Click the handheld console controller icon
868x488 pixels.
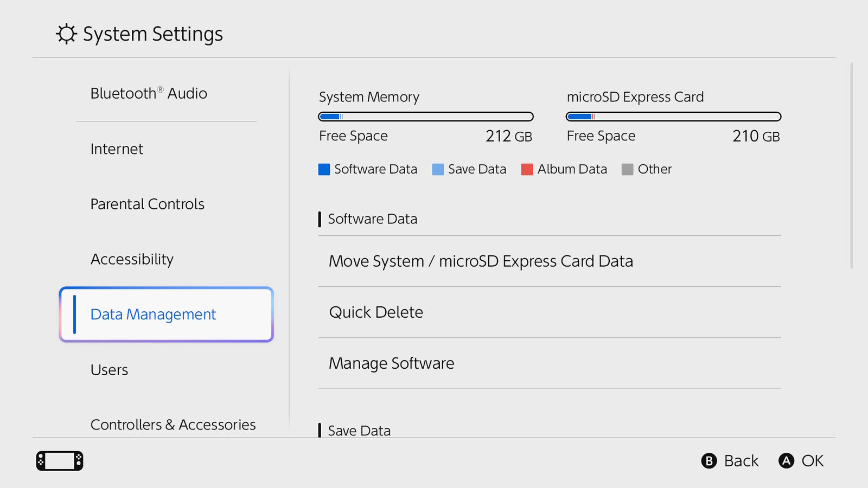pos(60,461)
